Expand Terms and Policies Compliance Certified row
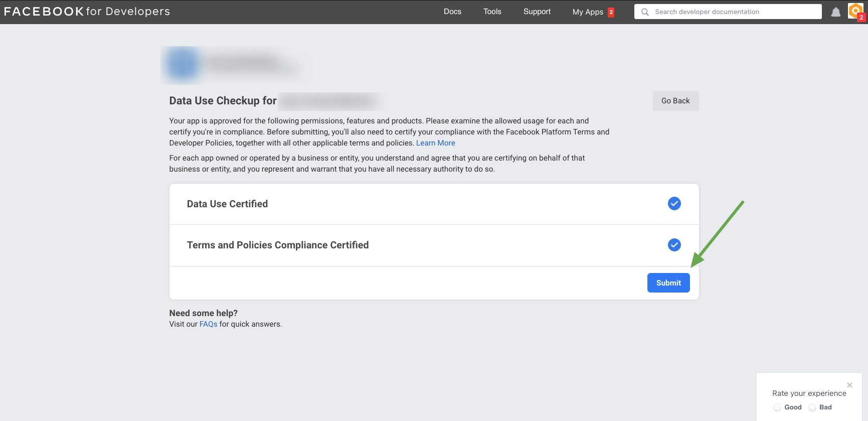The image size is (868, 421). point(434,245)
